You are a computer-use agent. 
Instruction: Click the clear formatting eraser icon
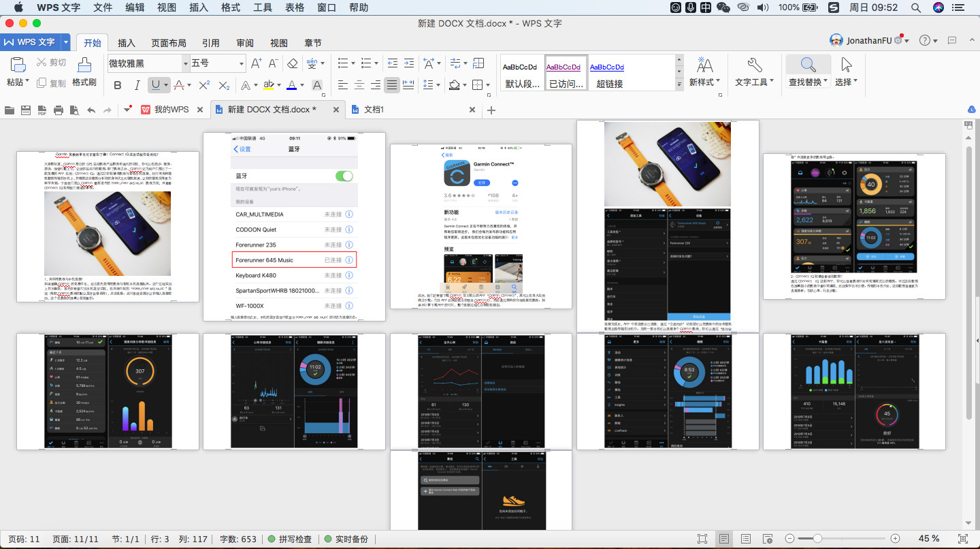pos(293,63)
